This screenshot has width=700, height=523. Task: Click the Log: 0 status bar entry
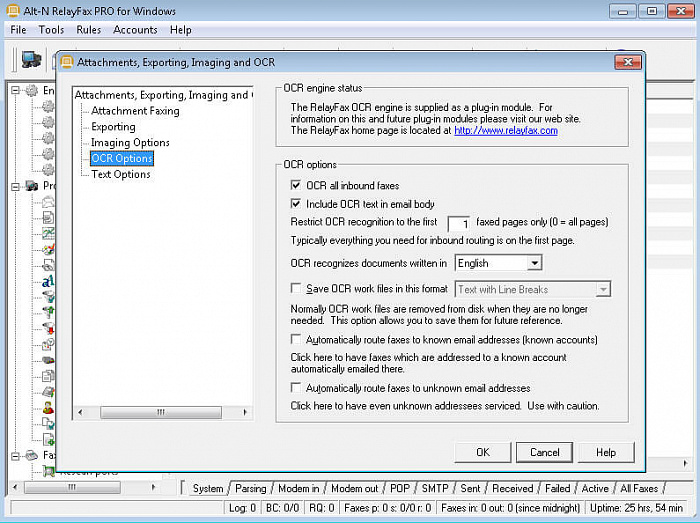pos(242,508)
